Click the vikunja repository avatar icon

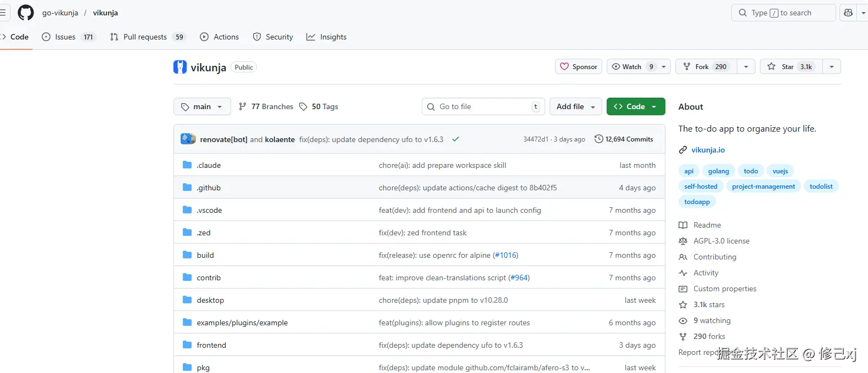tap(180, 67)
